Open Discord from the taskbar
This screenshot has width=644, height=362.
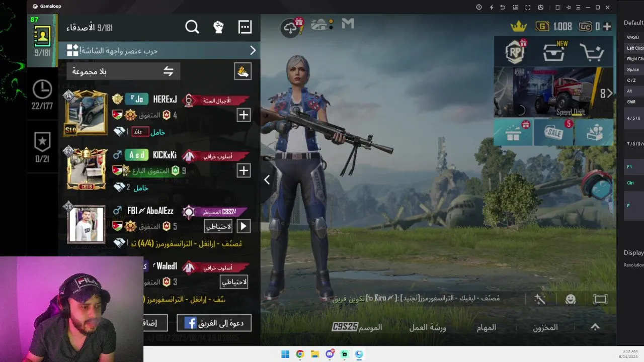pos(330,354)
